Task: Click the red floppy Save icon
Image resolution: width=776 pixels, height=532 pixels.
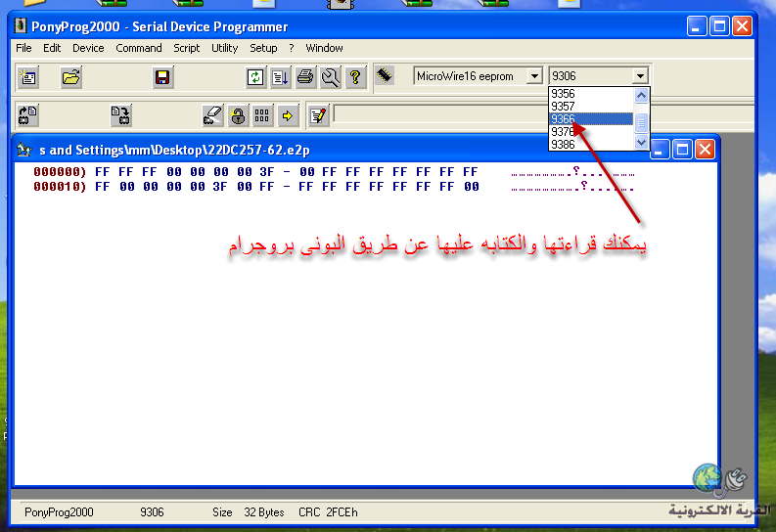Action: (x=162, y=77)
